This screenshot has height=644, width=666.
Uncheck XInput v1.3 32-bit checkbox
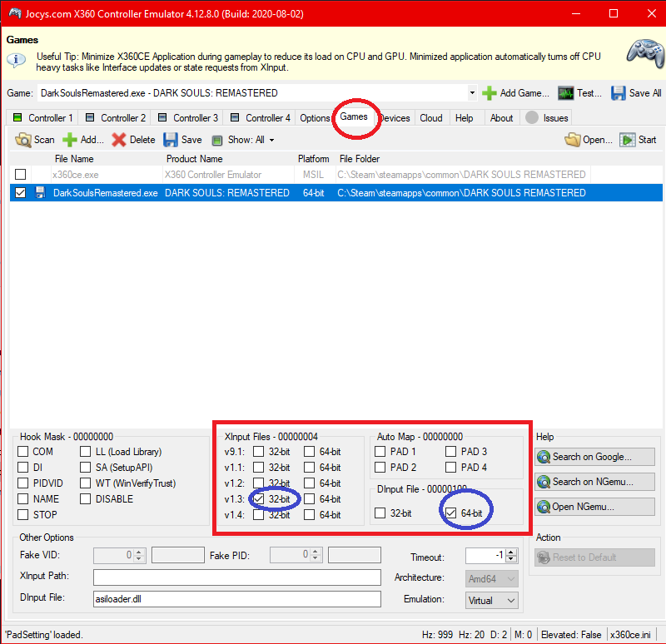pos(258,499)
